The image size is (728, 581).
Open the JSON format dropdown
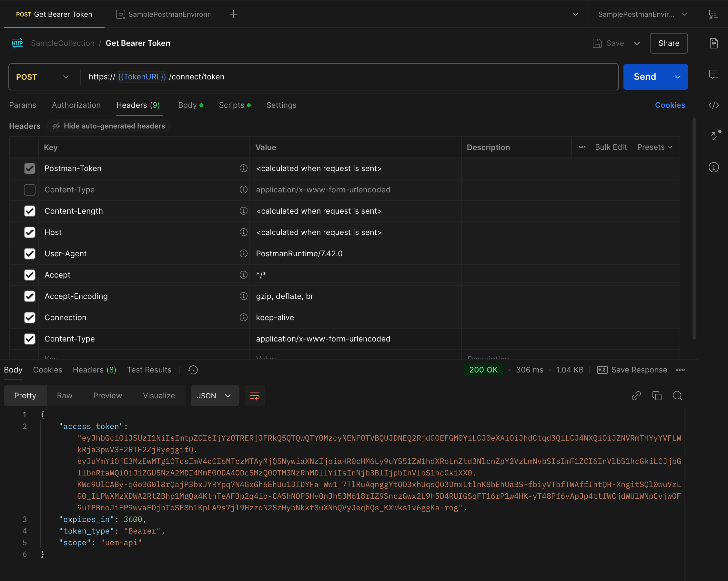pos(215,395)
